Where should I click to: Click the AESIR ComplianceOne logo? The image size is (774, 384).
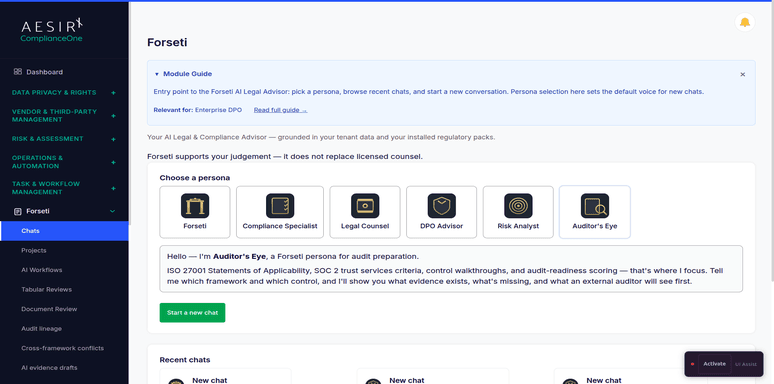point(52,30)
